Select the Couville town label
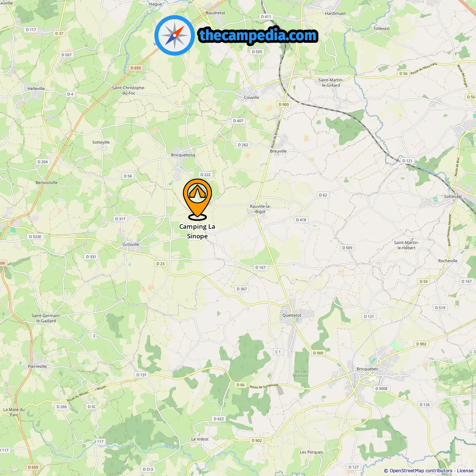Image resolution: width=476 pixels, height=476 pixels. pos(252,97)
